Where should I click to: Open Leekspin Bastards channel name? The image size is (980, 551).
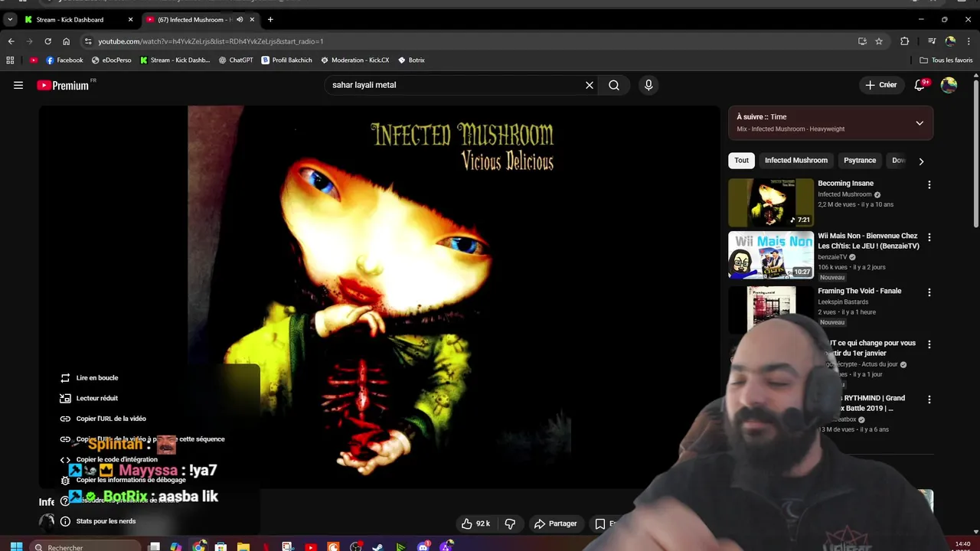[843, 302]
